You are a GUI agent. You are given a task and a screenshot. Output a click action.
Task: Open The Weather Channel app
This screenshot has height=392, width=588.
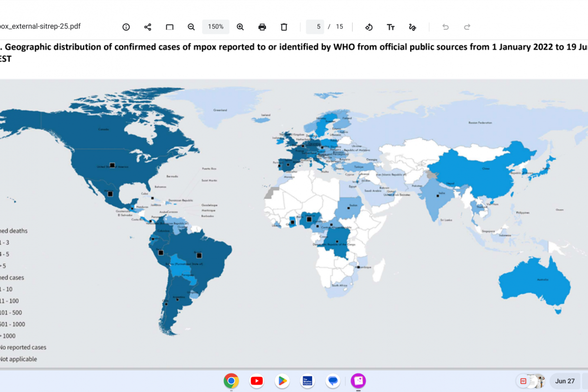pos(308,381)
